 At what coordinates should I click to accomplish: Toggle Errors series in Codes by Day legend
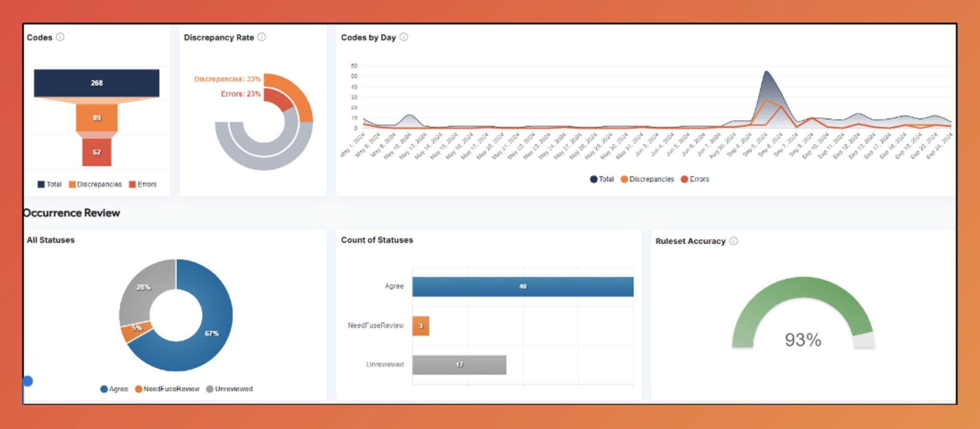coord(695,179)
